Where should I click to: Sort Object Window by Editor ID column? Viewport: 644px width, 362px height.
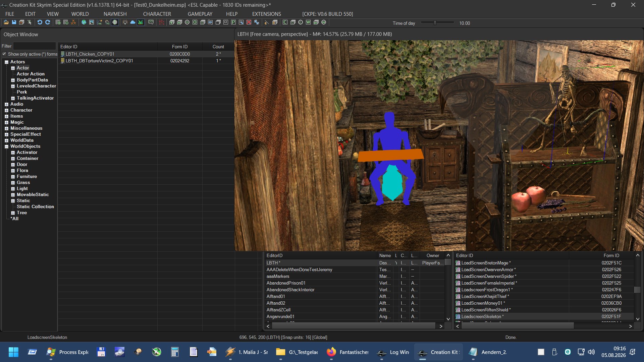pyautogui.click(x=108, y=47)
